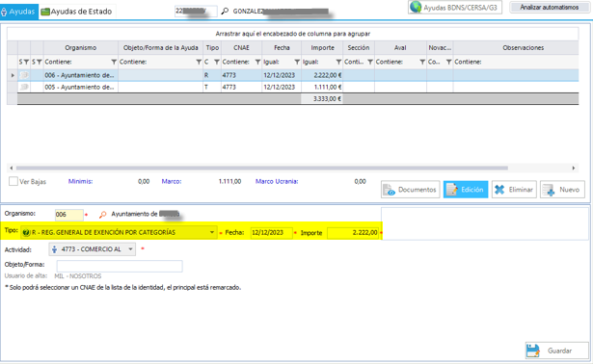
Task: Click right arrow of horizontal scrollbar
Action: 574,168
